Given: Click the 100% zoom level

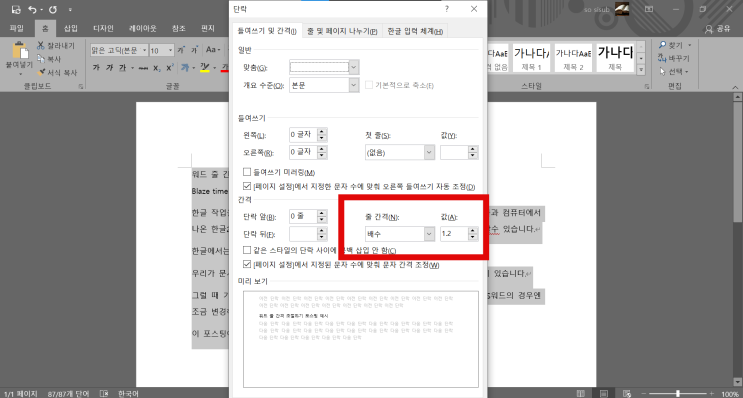Looking at the screenshot, I should click(x=730, y=394).
